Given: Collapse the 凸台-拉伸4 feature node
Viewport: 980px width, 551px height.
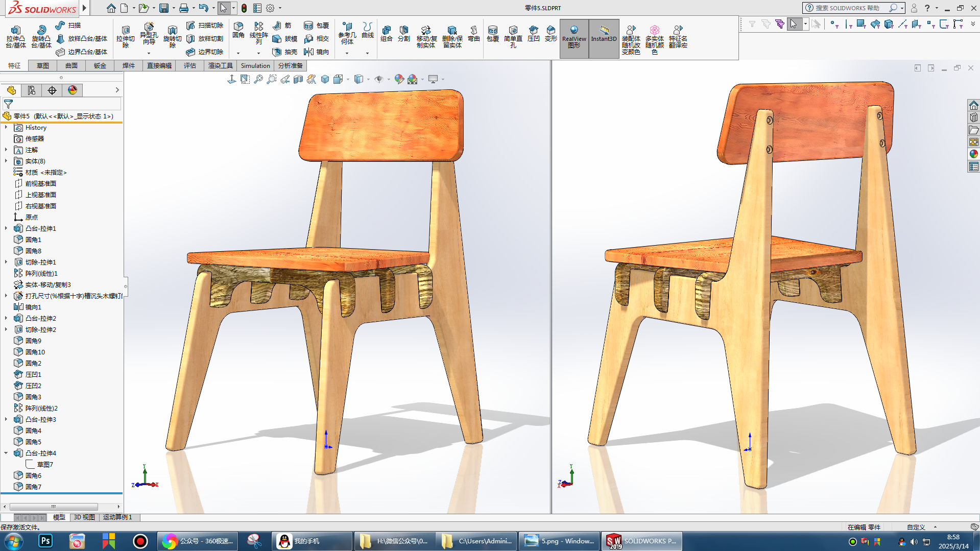Looking at the screenshot, I should pos(6,453).
